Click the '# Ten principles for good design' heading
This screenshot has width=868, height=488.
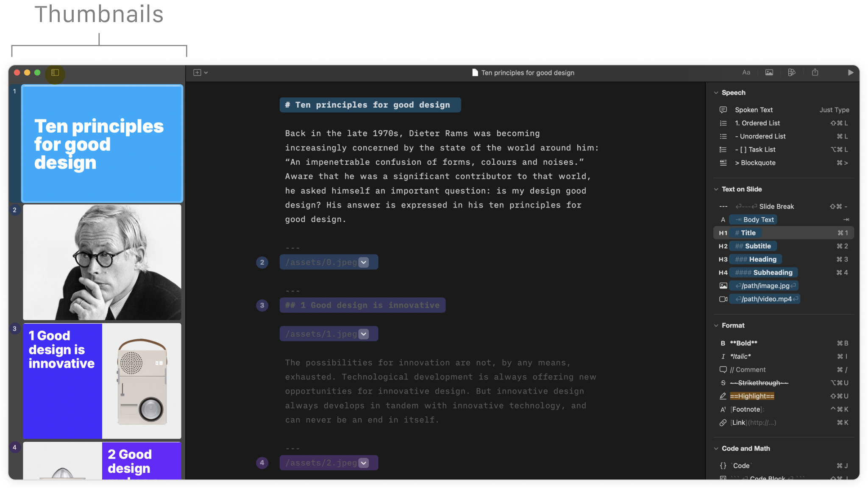(370, 105)
